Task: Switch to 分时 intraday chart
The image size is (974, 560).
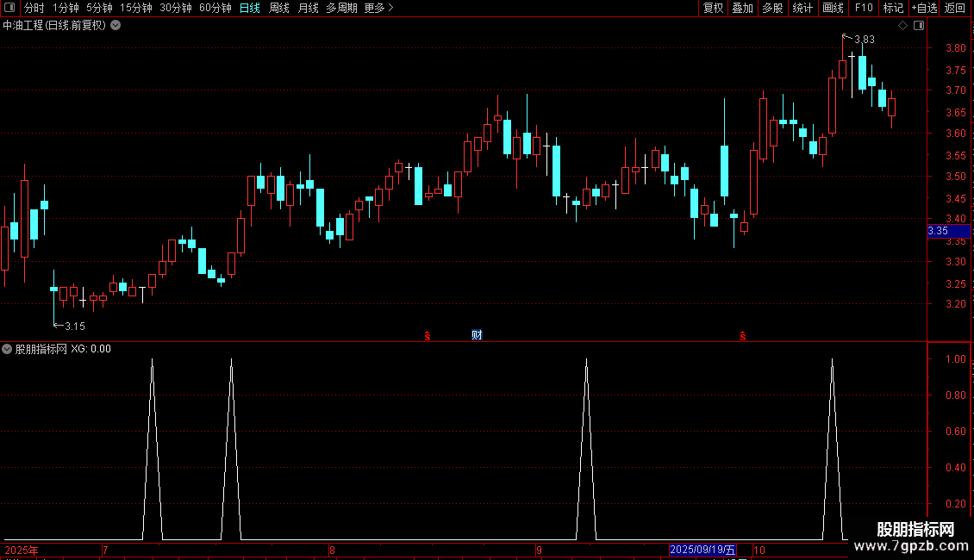Action: (34, 8)
